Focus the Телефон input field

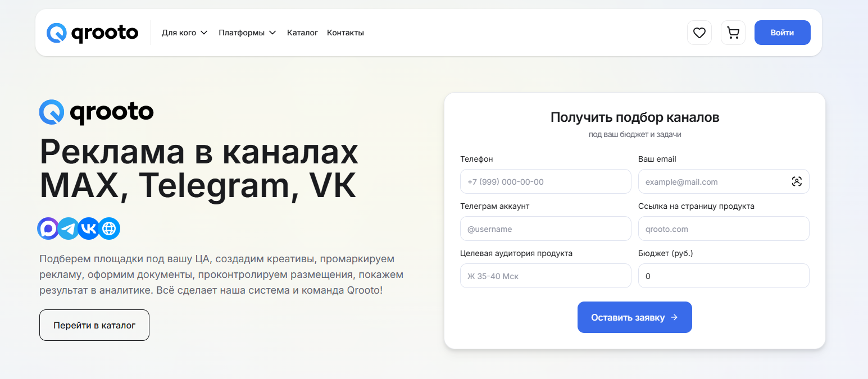coord(546,181)
